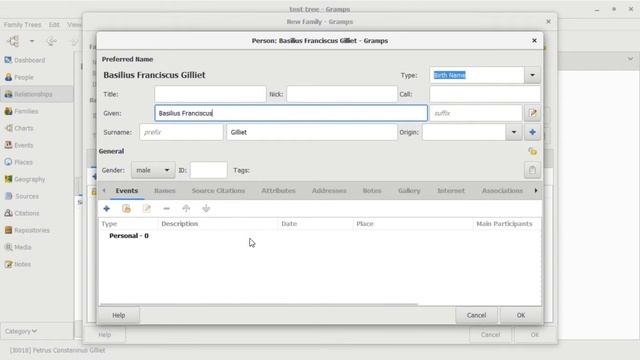Click the surname prefix field

[x=181, y=132]
